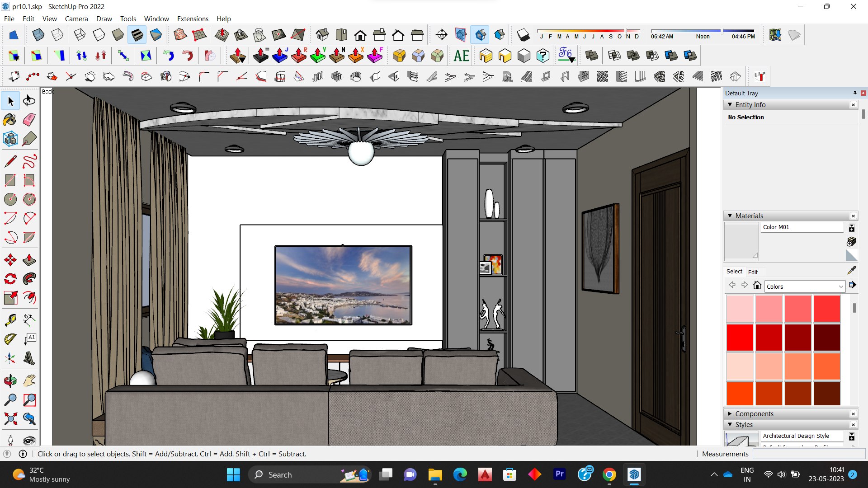Click the Zoom Extents tool
This screenshot has width=868, height=488.
10,419
